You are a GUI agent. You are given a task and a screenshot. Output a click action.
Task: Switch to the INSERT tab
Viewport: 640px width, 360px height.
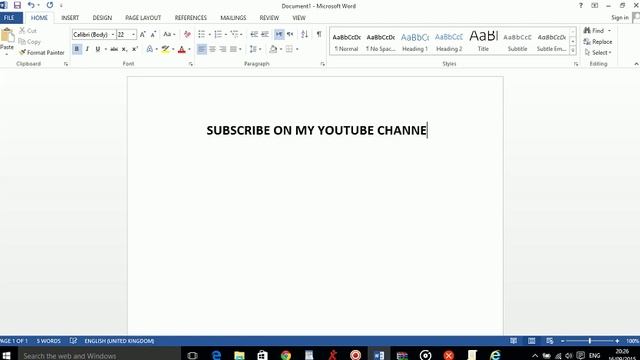coord(70,18)
